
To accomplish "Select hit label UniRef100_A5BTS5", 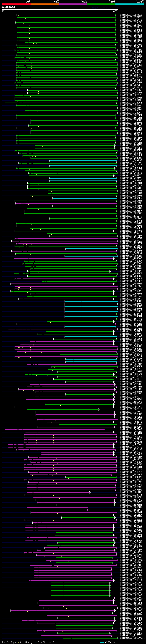I will point(131,100).
